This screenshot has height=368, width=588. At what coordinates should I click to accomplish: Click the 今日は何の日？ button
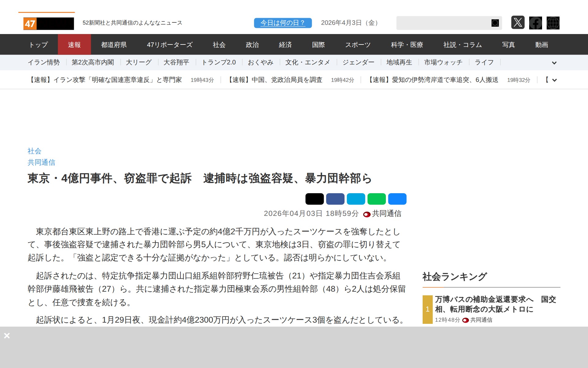pyautogui.click(x=283, y=23)
